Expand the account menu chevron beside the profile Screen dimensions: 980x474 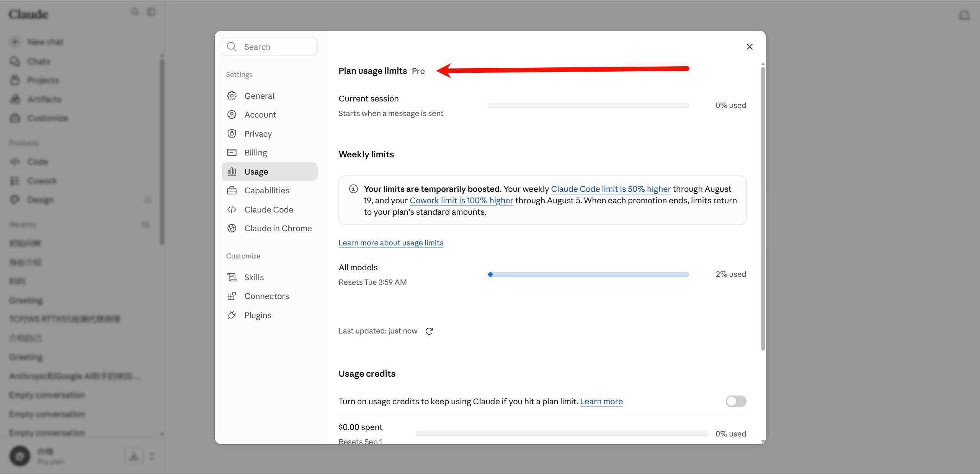tap(152, 456)
